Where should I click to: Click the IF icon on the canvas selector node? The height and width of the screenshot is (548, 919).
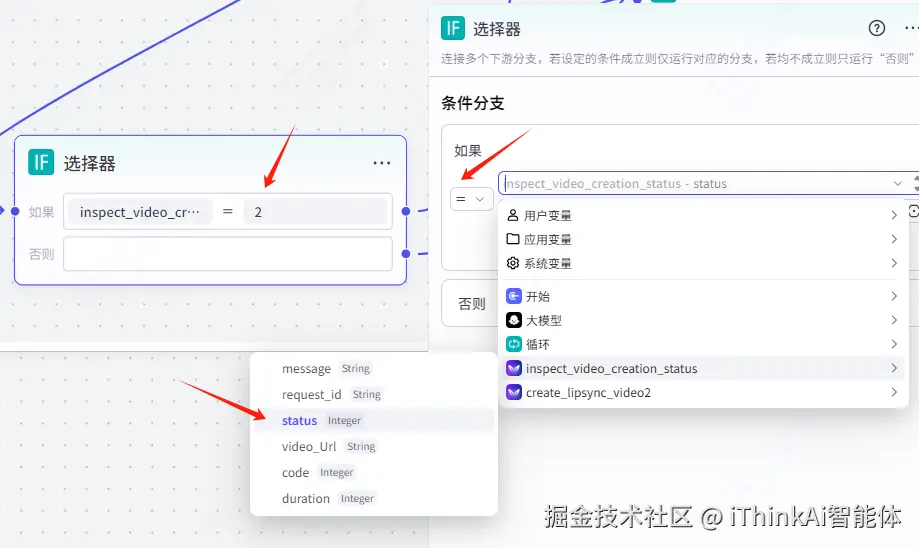pyautogui.click(x=41, y=162)
